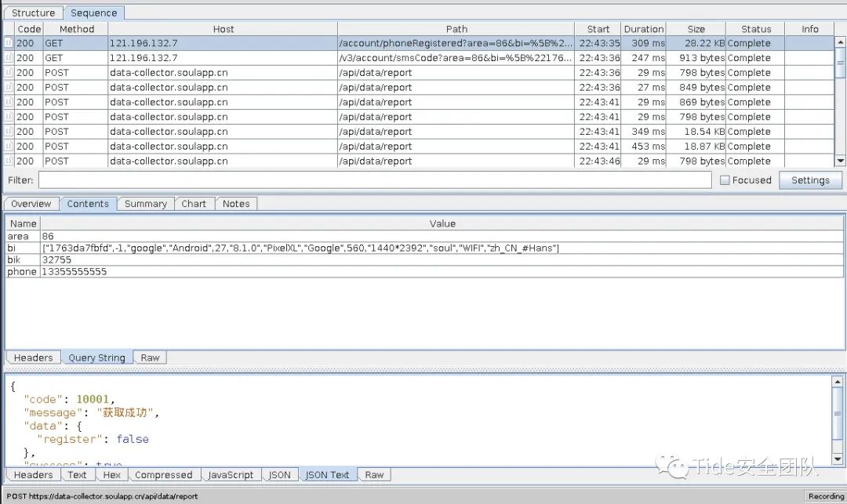Select the Sequence tab
The image size is (847, 504).
(x=93, y=13)
